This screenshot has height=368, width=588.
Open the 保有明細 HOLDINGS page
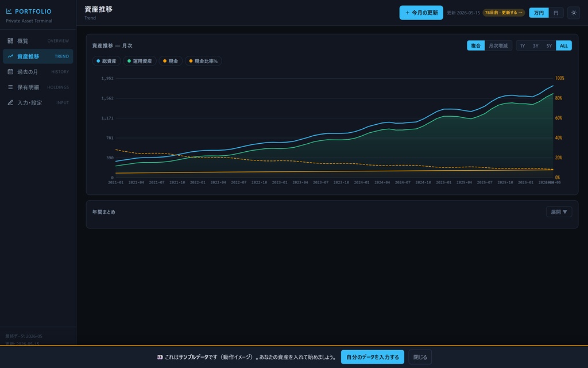pyautogui.click(x=38, y=87)
